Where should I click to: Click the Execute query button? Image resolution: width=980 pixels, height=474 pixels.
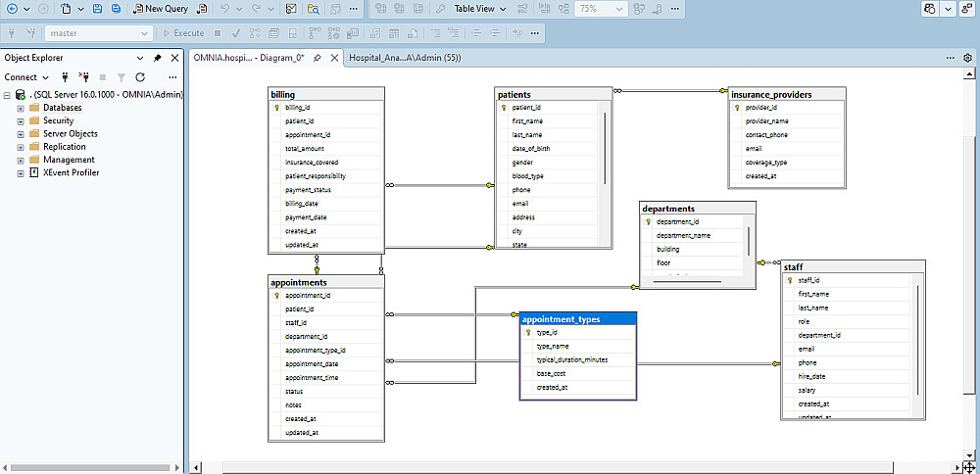pos(184,33)
